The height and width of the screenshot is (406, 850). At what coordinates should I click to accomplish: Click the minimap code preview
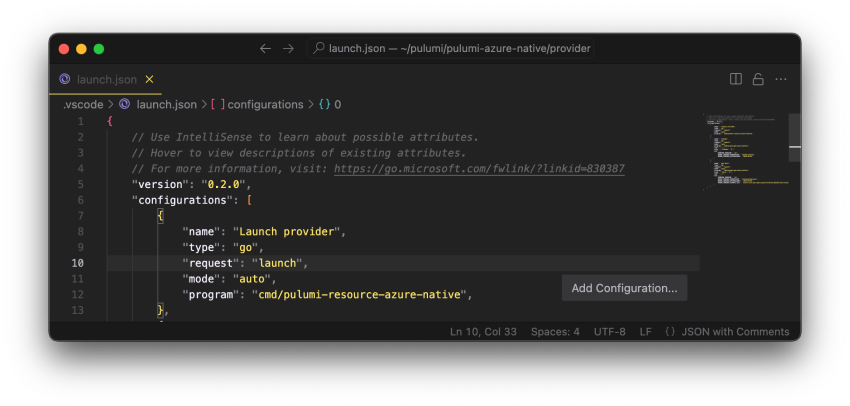745,150
